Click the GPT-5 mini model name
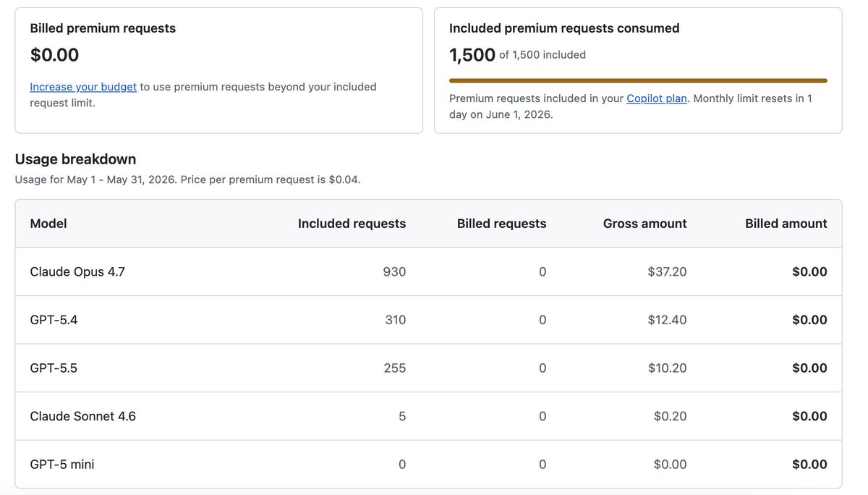This screenshot has height=495, width=868. 62,465
